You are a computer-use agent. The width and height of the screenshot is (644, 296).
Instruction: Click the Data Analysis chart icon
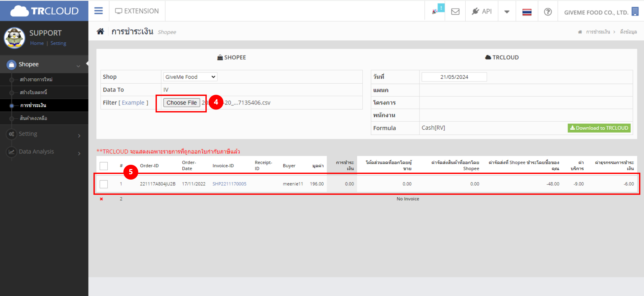pyautogui.click(x=12, y=152)
